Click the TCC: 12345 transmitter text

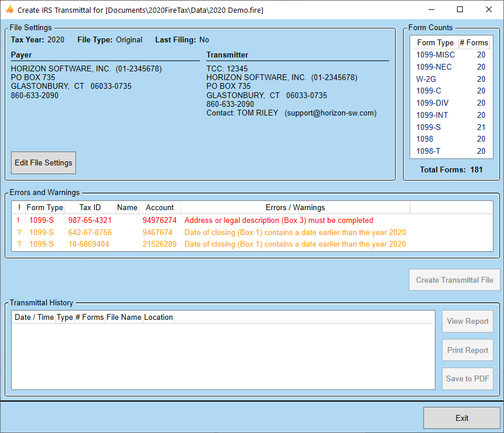click(227, 69)
